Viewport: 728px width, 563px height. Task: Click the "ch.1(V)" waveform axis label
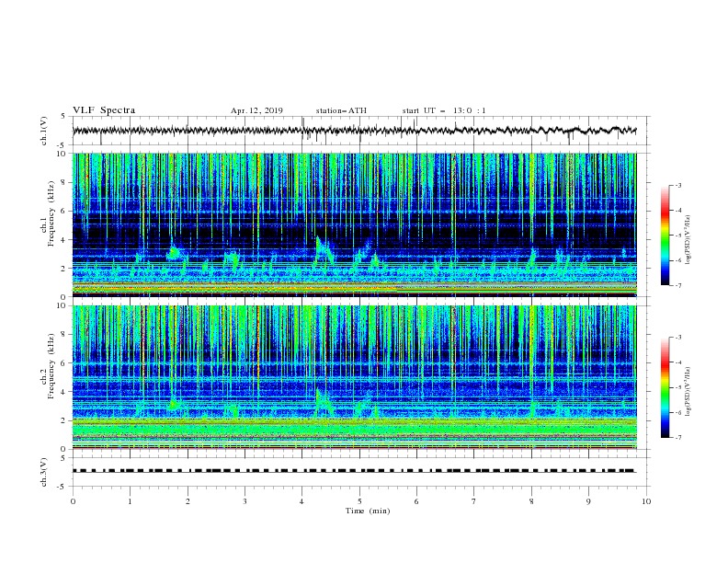44,131
